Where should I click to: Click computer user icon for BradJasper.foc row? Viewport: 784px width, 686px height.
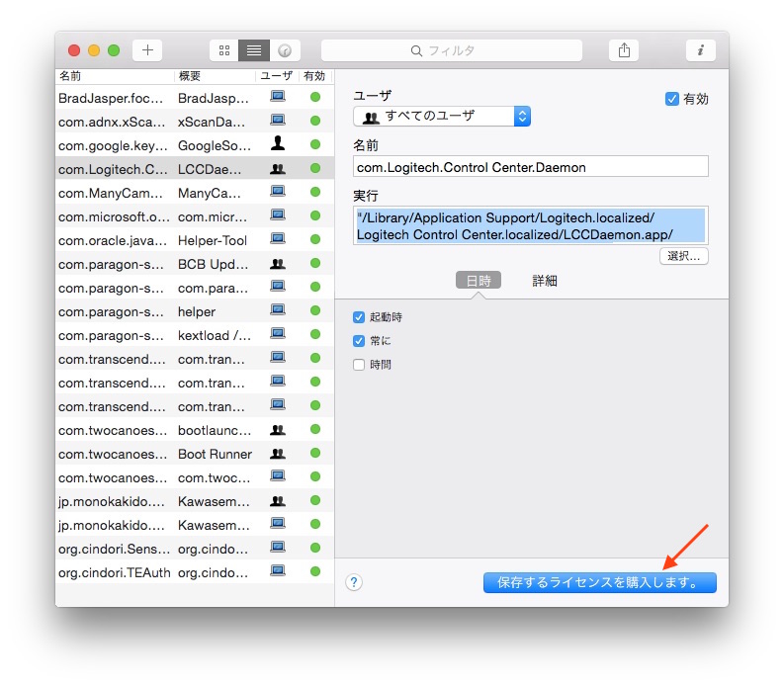(278, 96)
